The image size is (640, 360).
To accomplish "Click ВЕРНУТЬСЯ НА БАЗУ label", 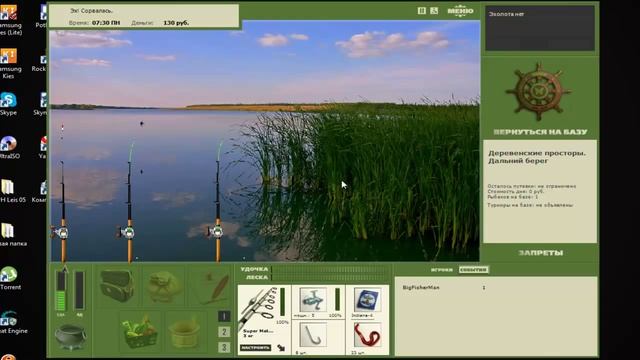I will pos(540,132).
